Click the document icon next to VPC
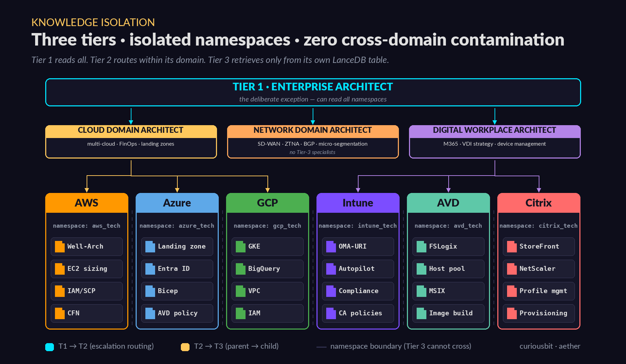626x364 pixels. coord(241,291)
